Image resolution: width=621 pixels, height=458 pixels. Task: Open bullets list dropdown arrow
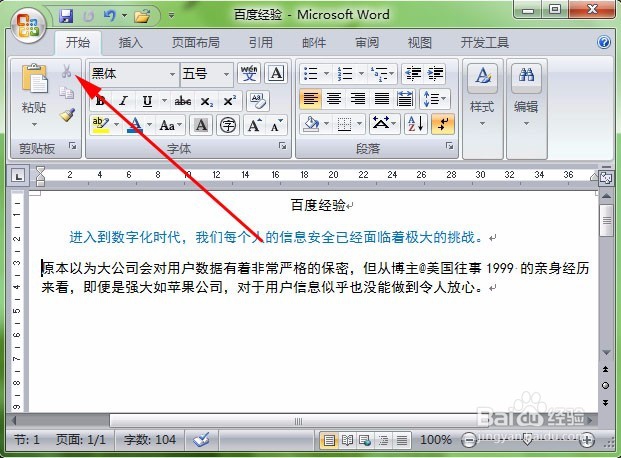click(x=326, y=73)
